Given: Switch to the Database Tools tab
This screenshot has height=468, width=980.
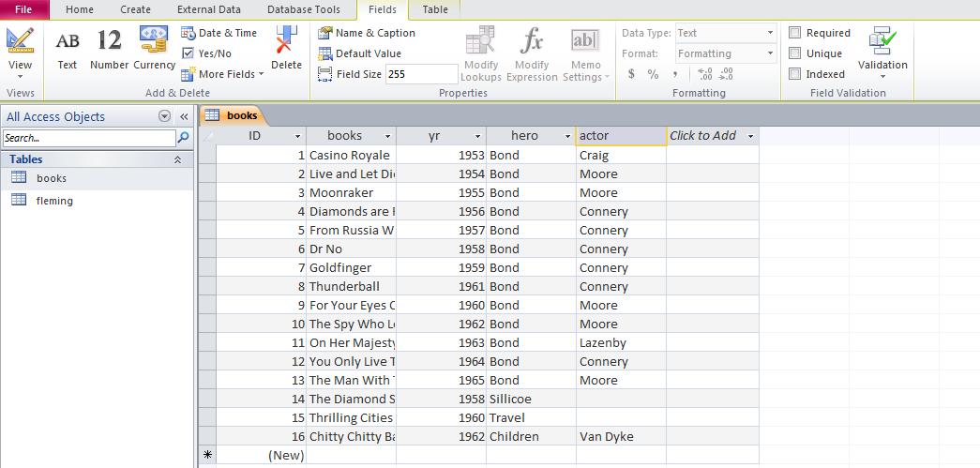Looking at the screenshot, I should (x=304, y=9).
